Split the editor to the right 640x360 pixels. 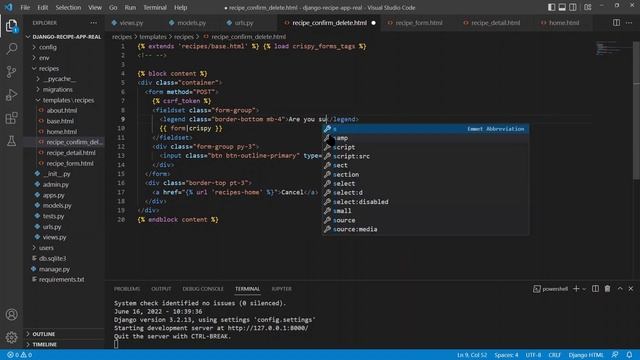(x=616, y=23)
